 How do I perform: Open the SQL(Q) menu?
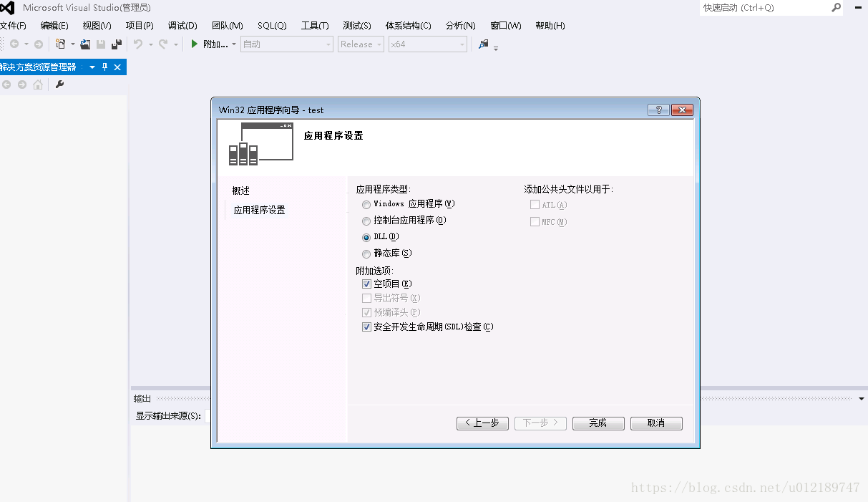pyautogui.click(x=272, y=25)
